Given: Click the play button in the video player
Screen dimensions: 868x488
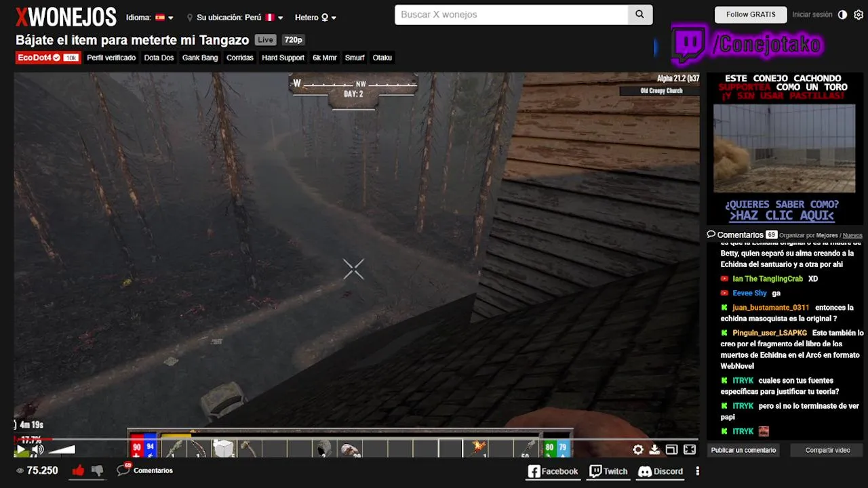Looking at the screenshot, I should pos(21,449).
